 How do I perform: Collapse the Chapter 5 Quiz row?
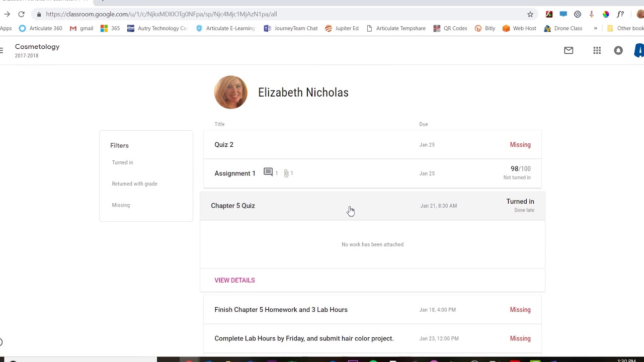coord(372,206)
